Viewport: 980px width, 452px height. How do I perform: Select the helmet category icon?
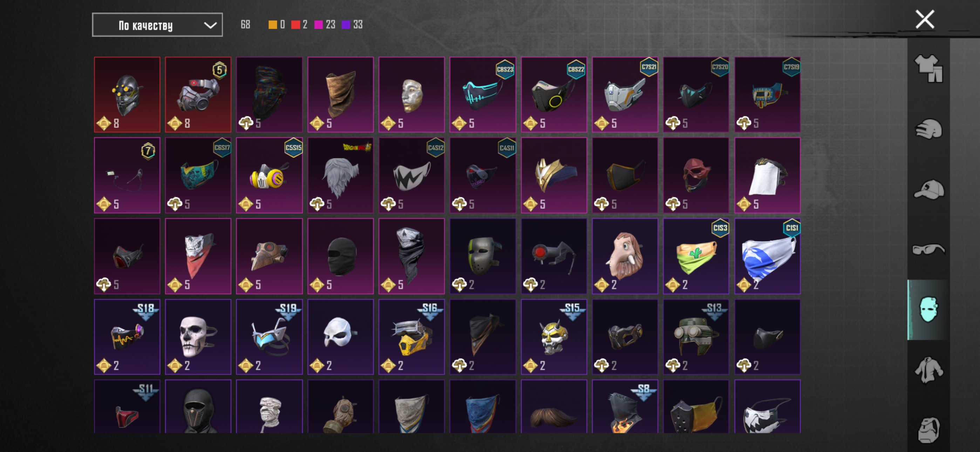click(928, 129)
